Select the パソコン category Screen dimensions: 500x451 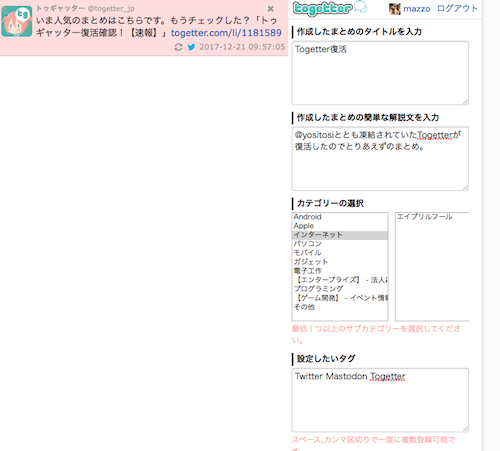point(340,244)
